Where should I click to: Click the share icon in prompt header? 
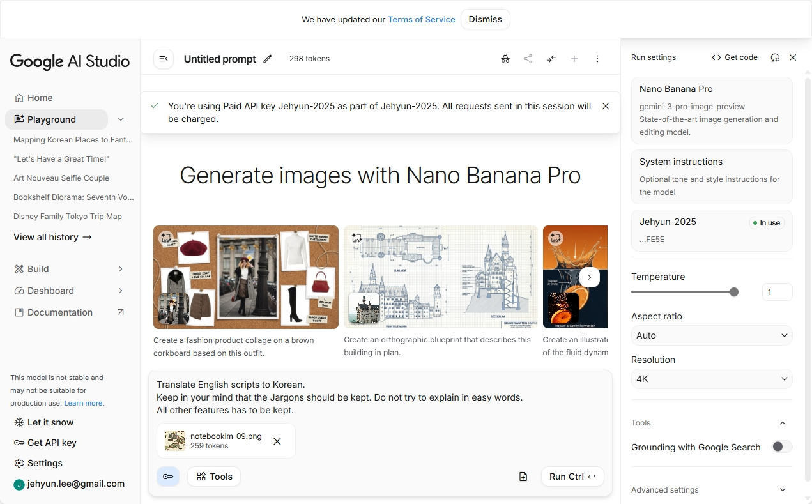528,59
